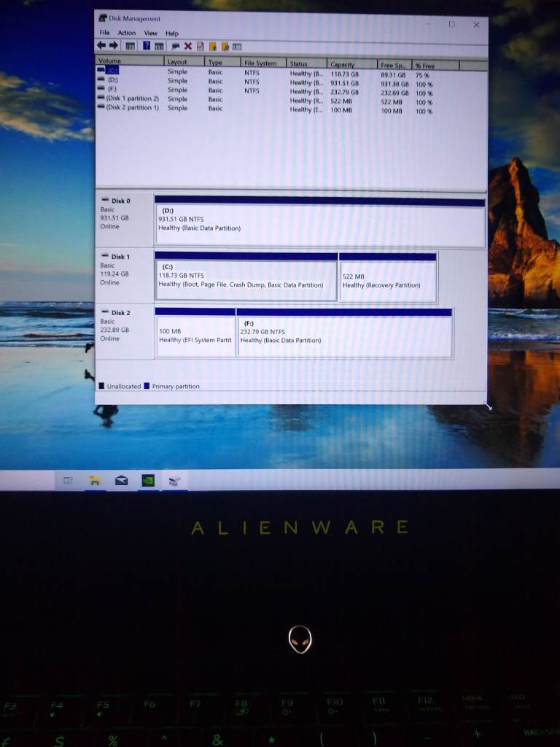Click the green NVIDIA icon on the taskbar
The image size is (560, 747).
(148, 480)
